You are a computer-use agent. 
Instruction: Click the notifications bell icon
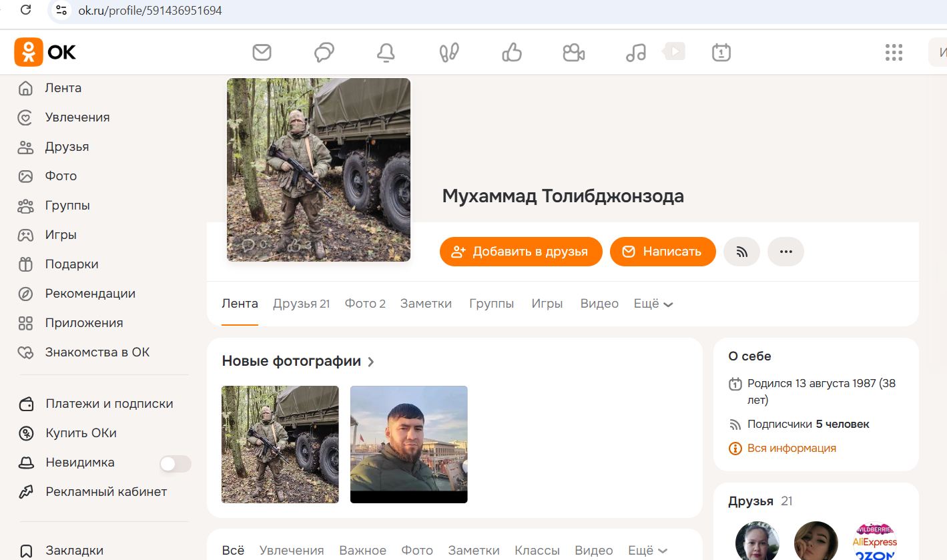(x=386, y=52)
